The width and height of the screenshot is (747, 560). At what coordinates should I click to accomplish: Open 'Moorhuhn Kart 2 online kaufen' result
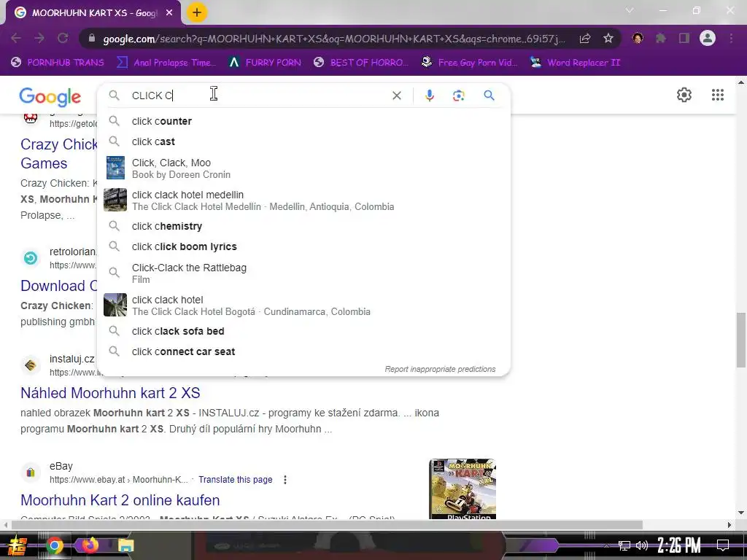pyautogui.click(x=120, y=500)
